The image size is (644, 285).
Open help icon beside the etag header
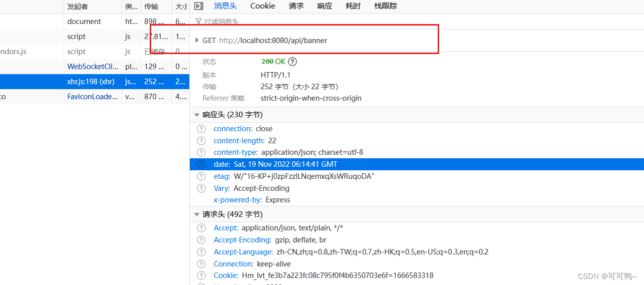click(x=201, y=176)
